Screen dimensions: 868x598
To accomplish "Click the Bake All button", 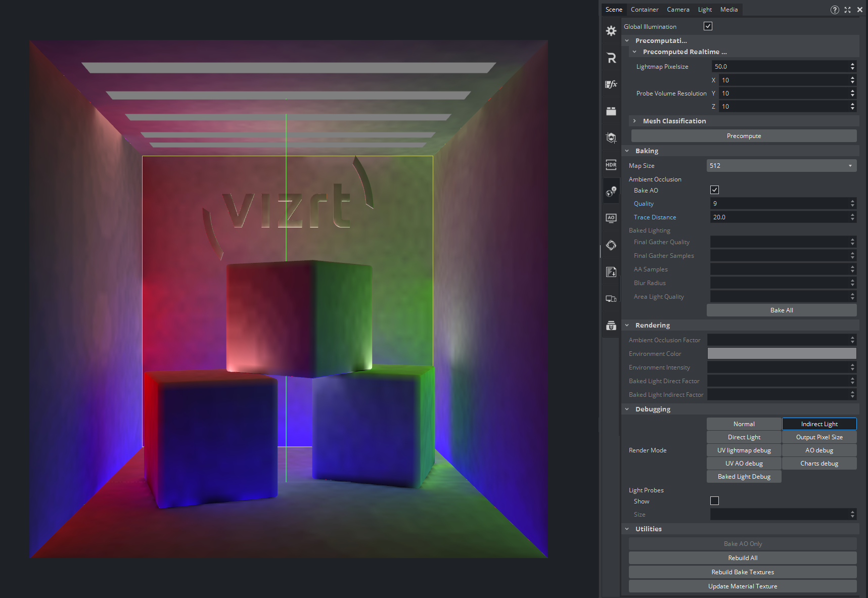I will [781, 310].
